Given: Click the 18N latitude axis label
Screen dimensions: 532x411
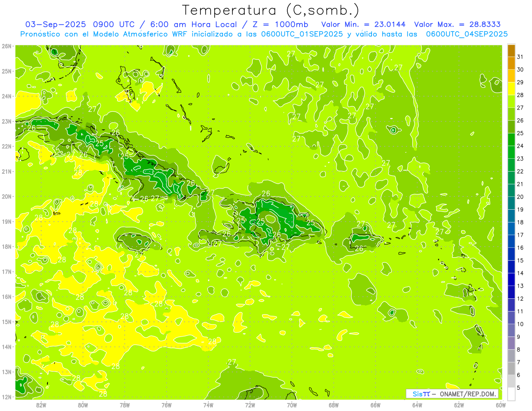Looking at the screenshot, I should 6,247.
